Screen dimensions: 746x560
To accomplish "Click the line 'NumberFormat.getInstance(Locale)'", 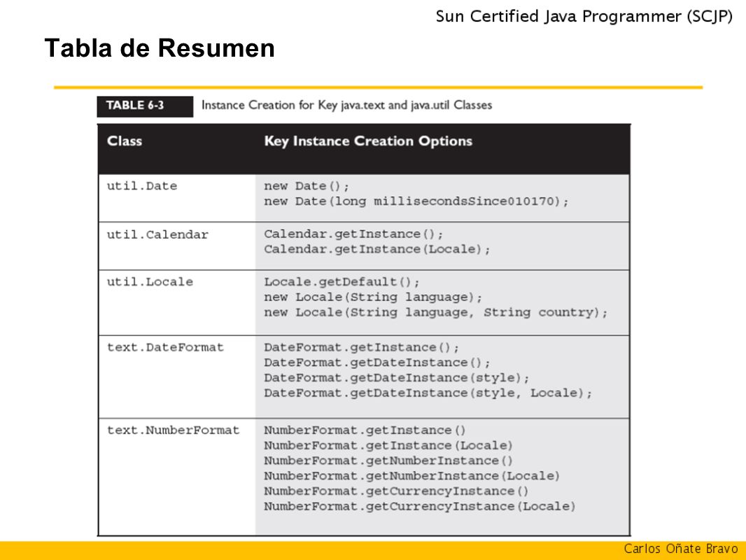I will pos(388,445).
